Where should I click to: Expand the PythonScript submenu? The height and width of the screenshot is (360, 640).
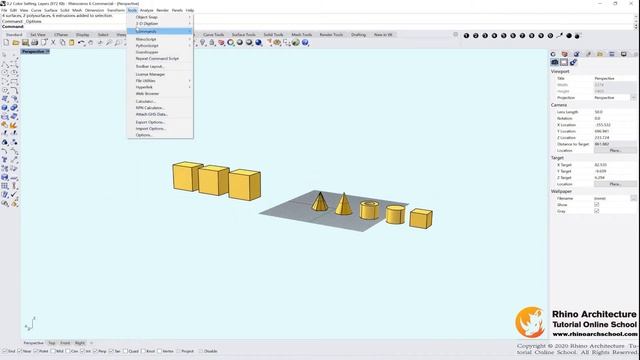[160, 46]
